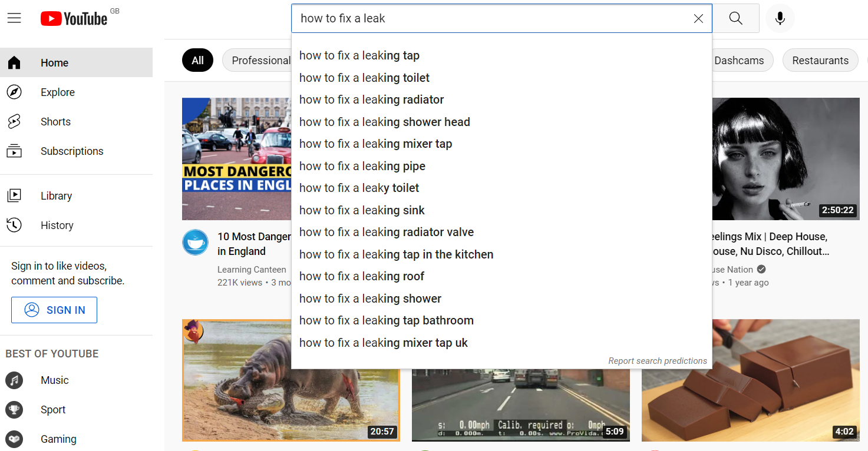Run the search with the magnifier icon
This screenshot has height=451, width=868.
(x=735, y=18)
